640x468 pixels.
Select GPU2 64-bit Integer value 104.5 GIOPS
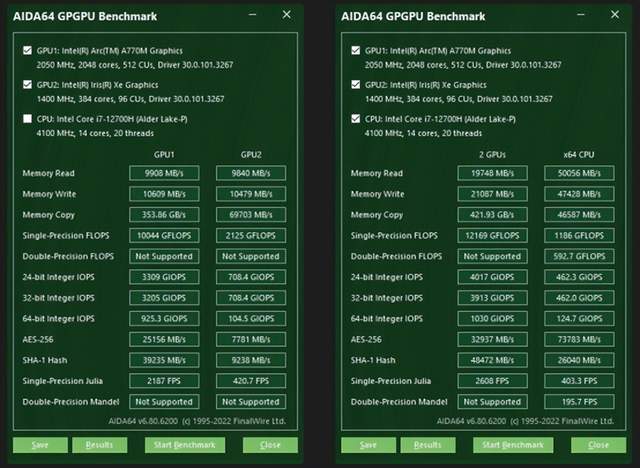[251, 319]
